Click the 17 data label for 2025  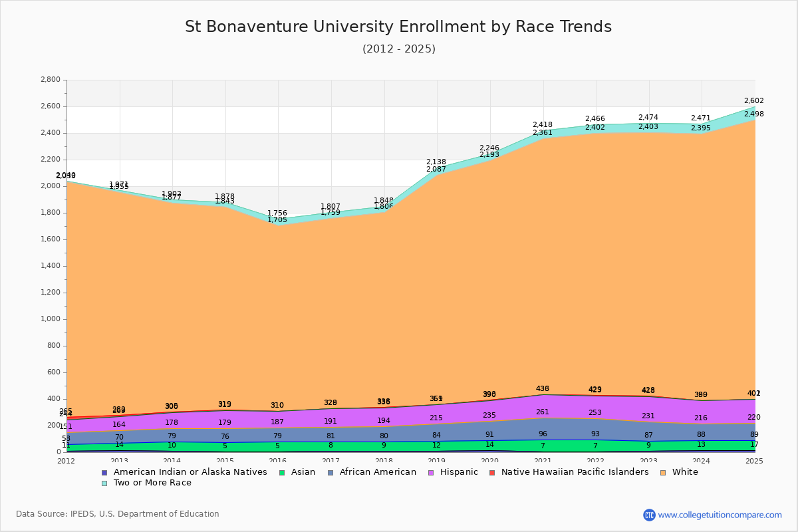[x=754, y=445]
